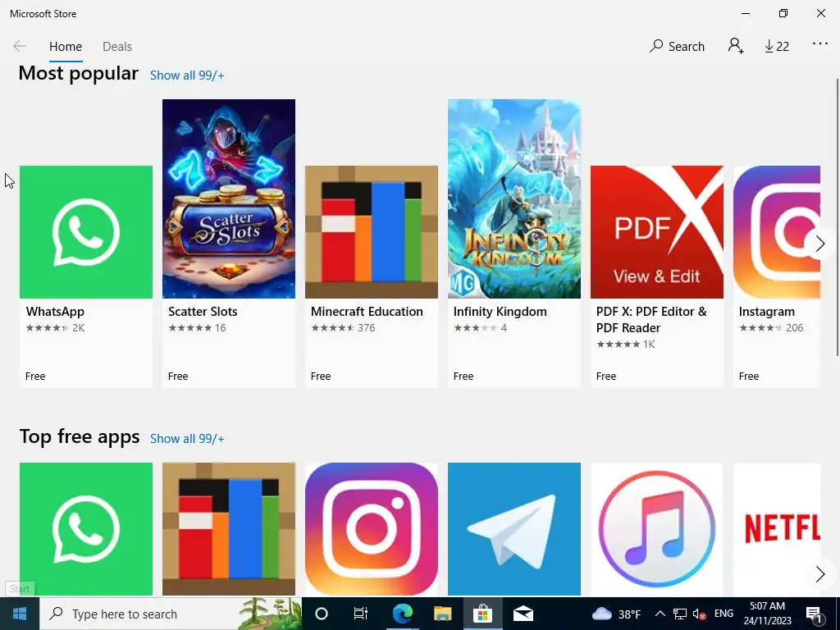840x630 pixels.
Task: Show all Most popular apps
Action: point(187,75)
